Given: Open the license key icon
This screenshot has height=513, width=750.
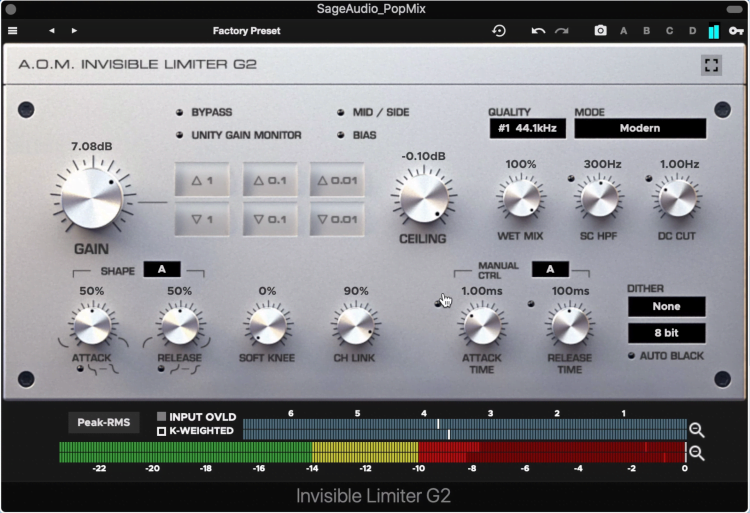Looking at the screenshot, I should click(736, 31).
